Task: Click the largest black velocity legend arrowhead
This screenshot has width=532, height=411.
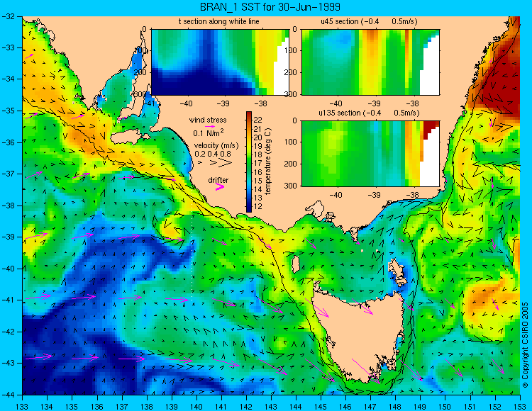Action: pos(225,163)
